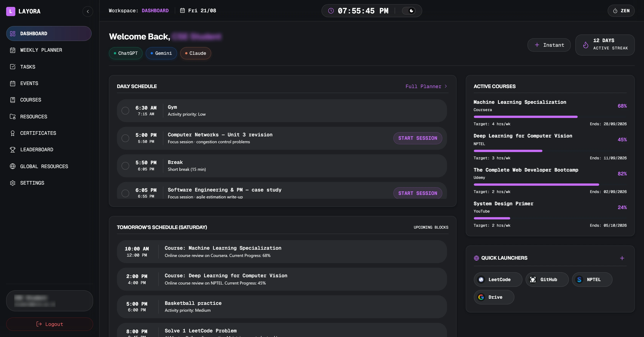Click the Events calendar icon
Viewport: 644px width, 337px height.
coord(12,83)
